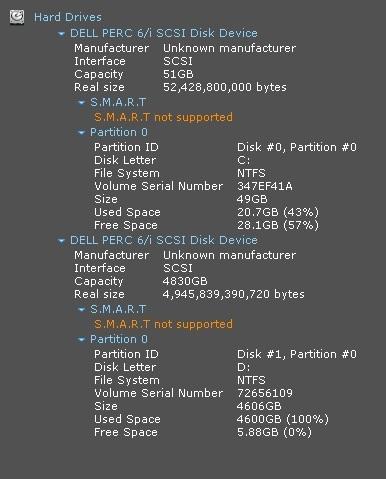386x479 pixels.
Task: Select volume serial number 347EF41A
Action: 265,186
